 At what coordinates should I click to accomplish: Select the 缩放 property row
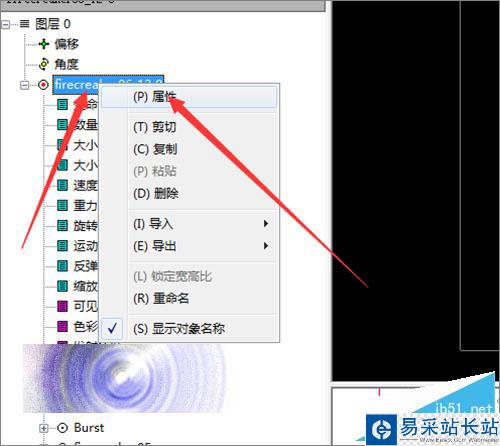click(x=86, y=286)
